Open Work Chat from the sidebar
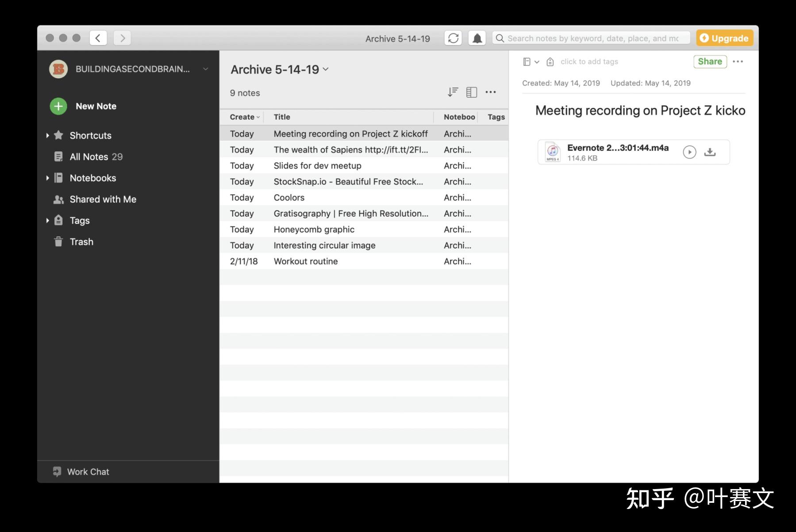Viewport: 796px width, 532px height. click(87, 471)
